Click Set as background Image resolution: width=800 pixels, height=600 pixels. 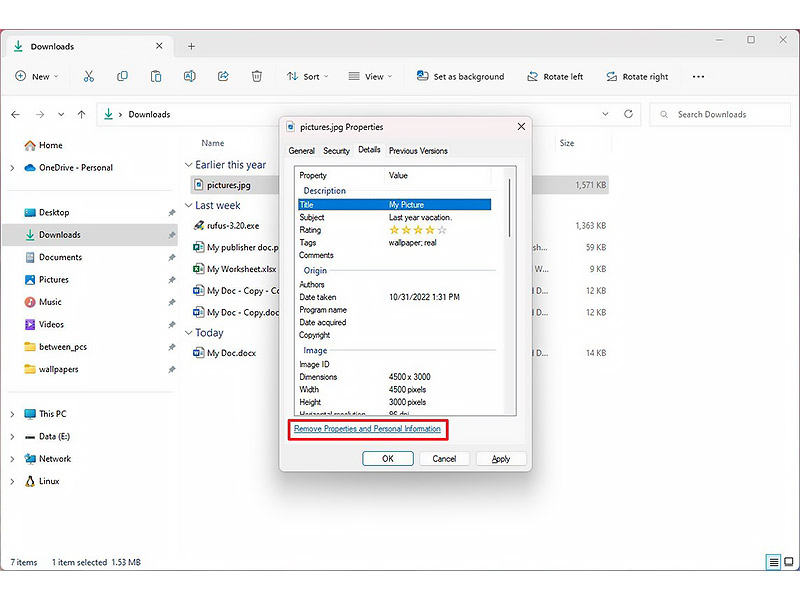460,77
